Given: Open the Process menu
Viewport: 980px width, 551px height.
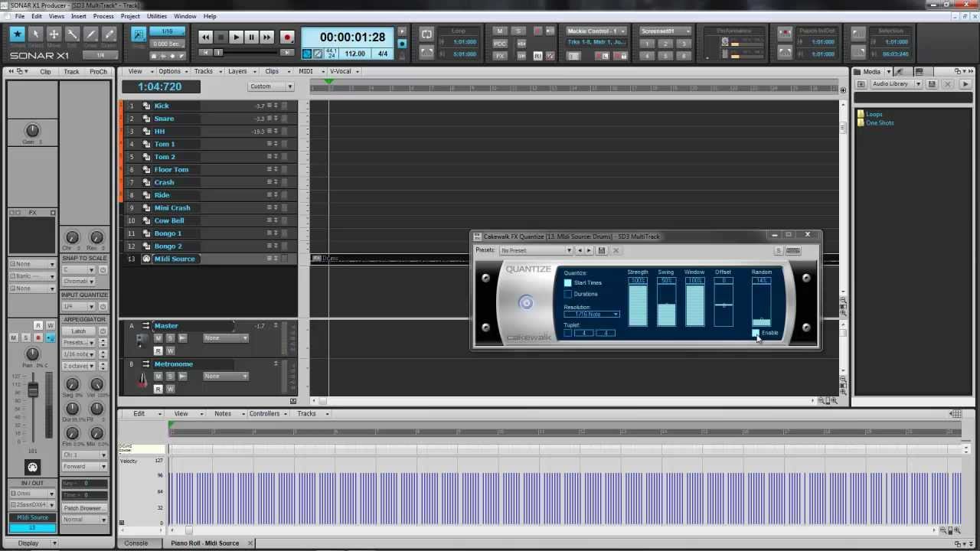Looking at the screenshot, I should [103, 16].
